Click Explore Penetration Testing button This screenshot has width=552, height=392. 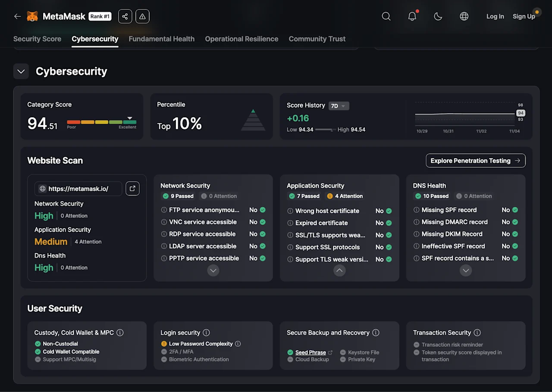tap(476, 161)
